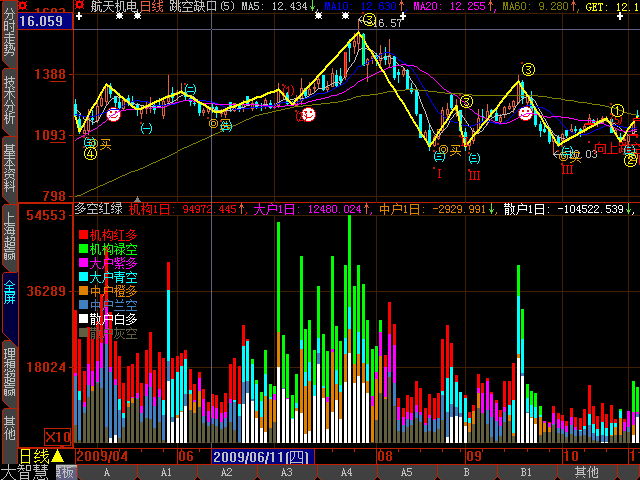Click the green 机构绿空 legend square
The width and height of the screenshot is (640, 480).
point(83,248)
